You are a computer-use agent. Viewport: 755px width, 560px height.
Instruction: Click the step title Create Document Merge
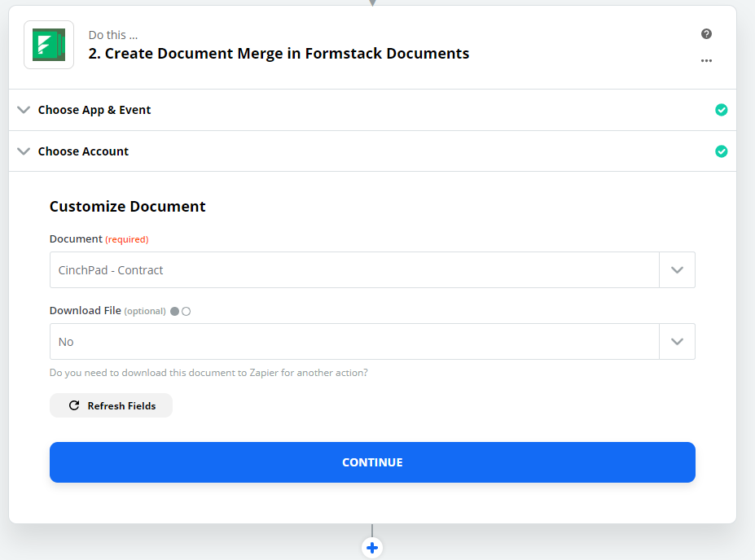[x=279, y=54]
